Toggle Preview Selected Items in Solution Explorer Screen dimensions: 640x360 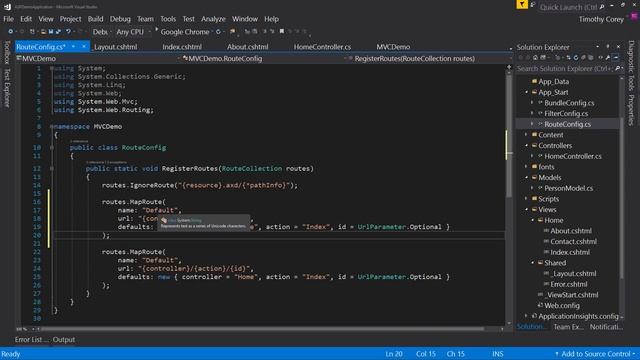point(616,58)
